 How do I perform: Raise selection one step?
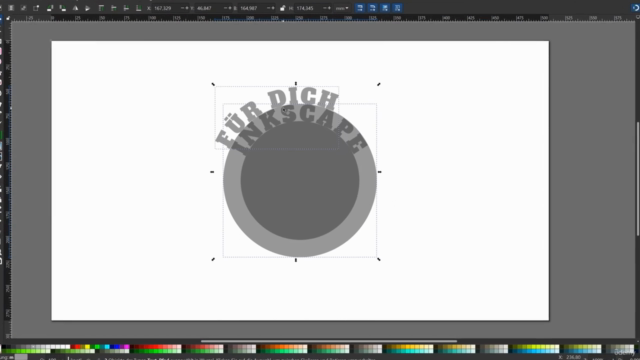[113, 8]
